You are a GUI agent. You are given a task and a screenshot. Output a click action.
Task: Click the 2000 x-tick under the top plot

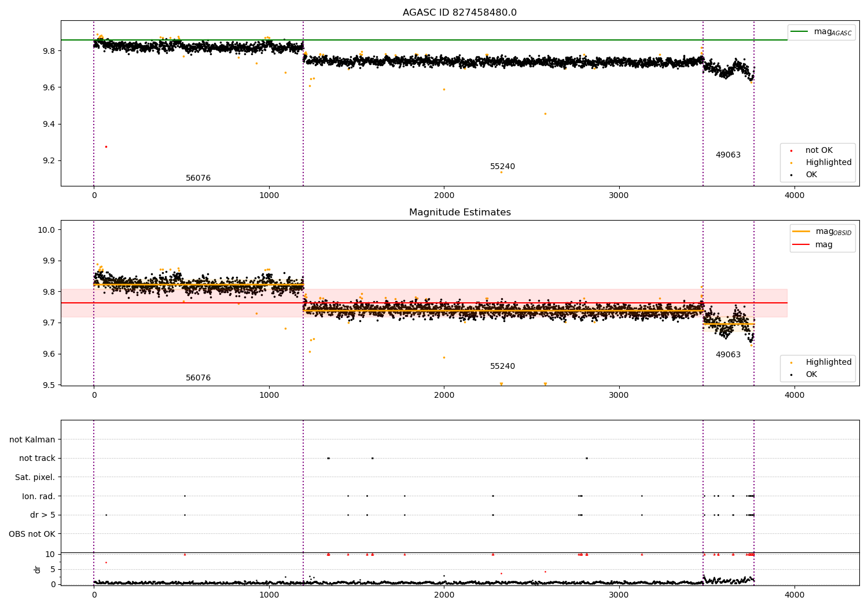444,196
